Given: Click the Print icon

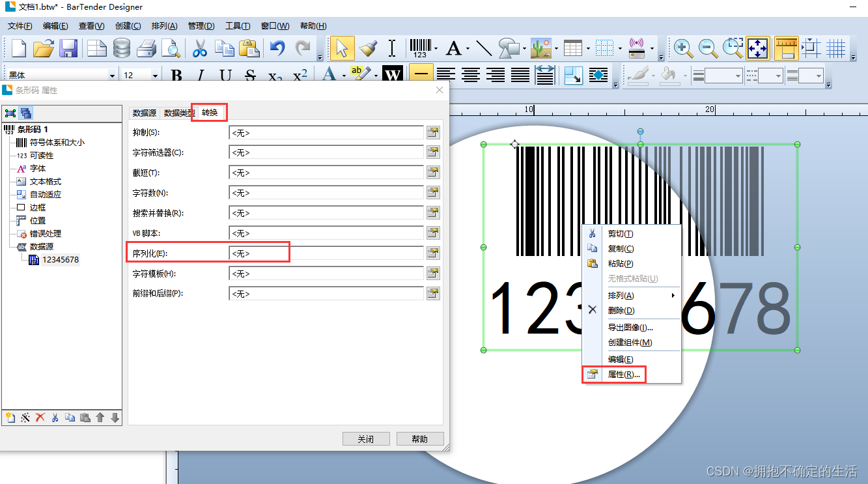Looking at the screenshot, I should click(147, 48).
